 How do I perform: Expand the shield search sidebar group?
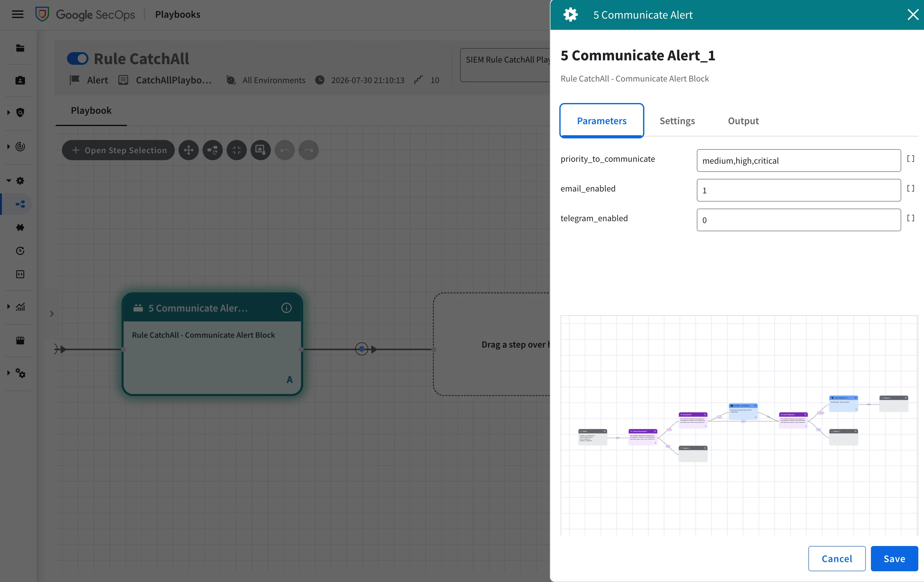pos(9,112)
